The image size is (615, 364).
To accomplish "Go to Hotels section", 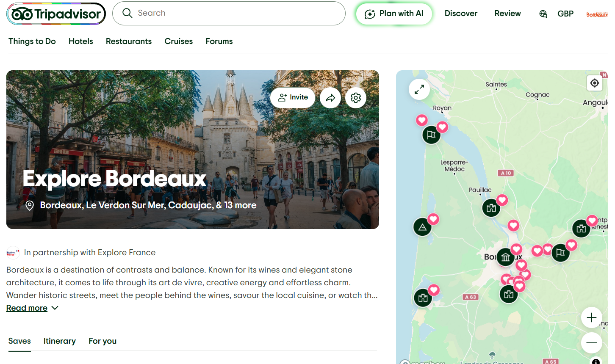I will pyautogui.click(x=81, y=41).
